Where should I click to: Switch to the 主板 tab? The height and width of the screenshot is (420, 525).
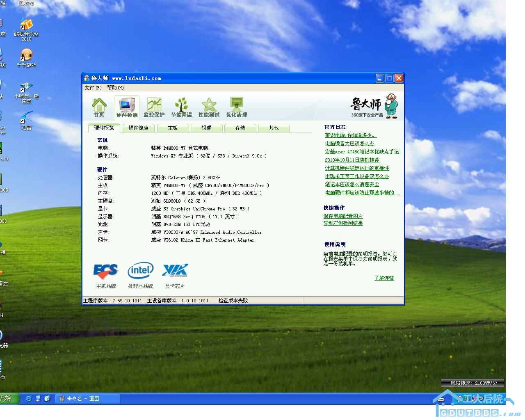[173, 128]
